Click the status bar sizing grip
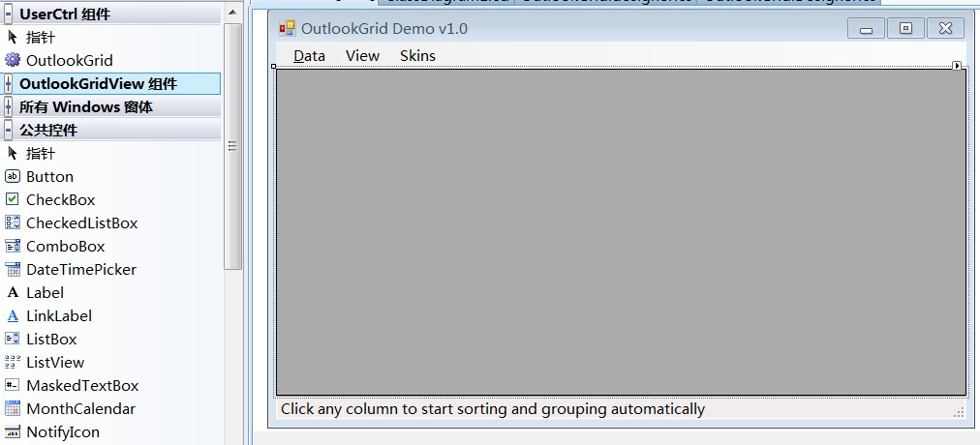The height and width of the screenshot is (445, 980). (959, 411)
